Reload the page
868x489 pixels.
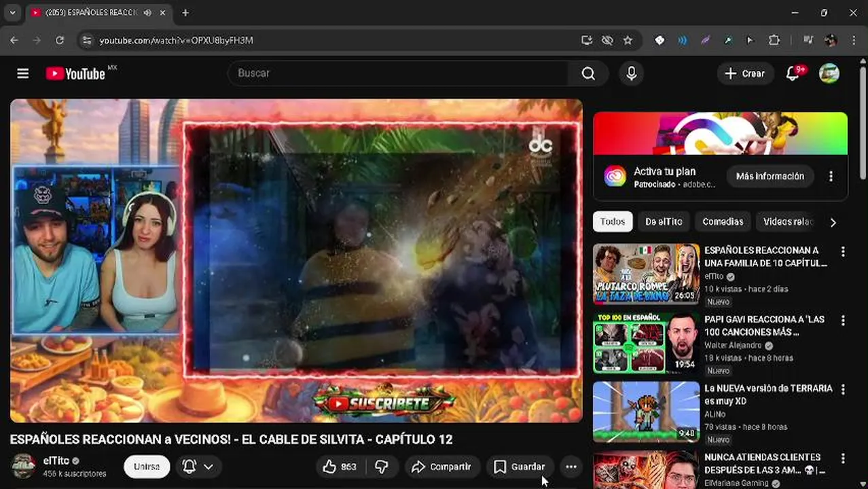pyautogui.click(x=60, y=40)
